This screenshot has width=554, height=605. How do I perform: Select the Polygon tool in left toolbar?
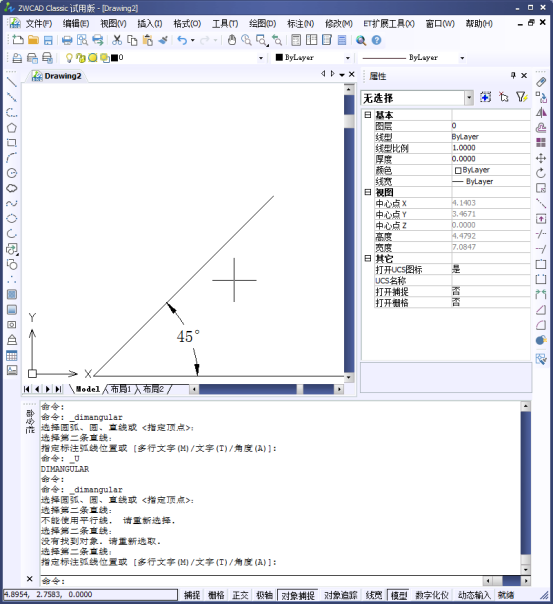click(12, 128)
